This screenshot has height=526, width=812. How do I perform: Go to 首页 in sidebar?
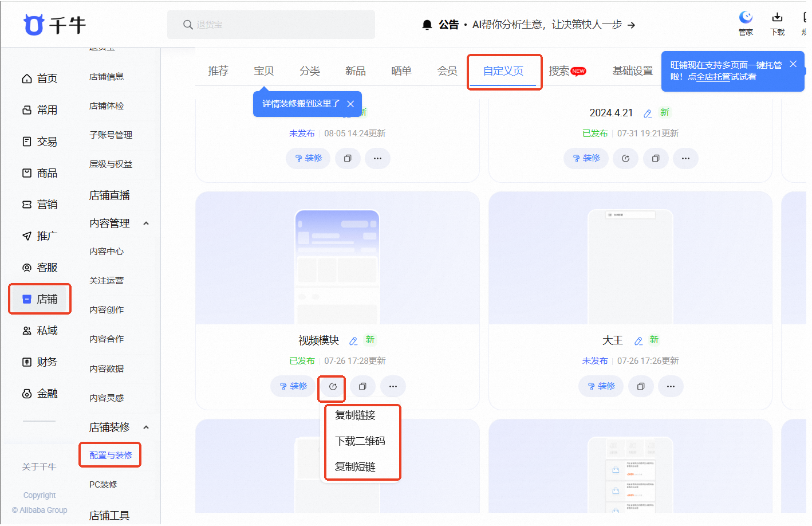(x=40, y=78)
